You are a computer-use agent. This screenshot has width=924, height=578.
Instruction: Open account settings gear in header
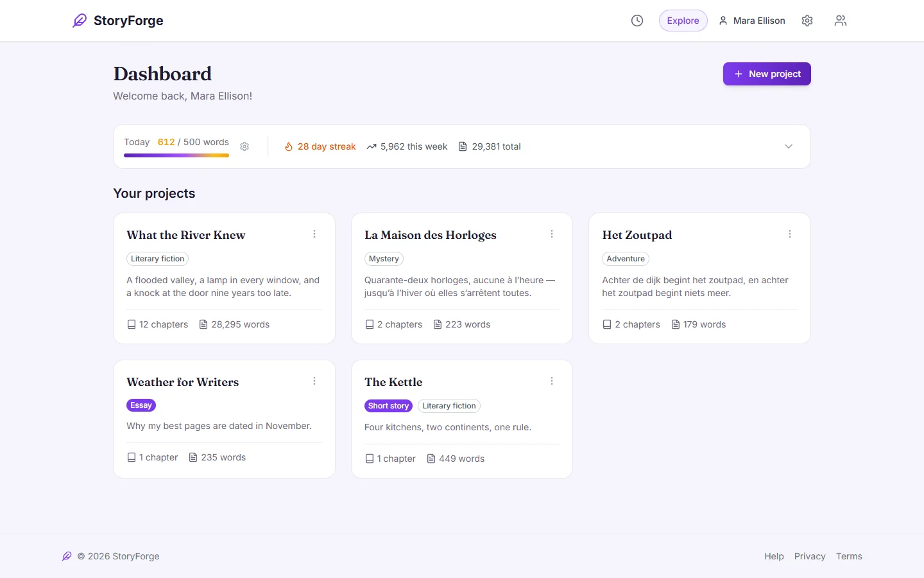(x=807, y=21)
